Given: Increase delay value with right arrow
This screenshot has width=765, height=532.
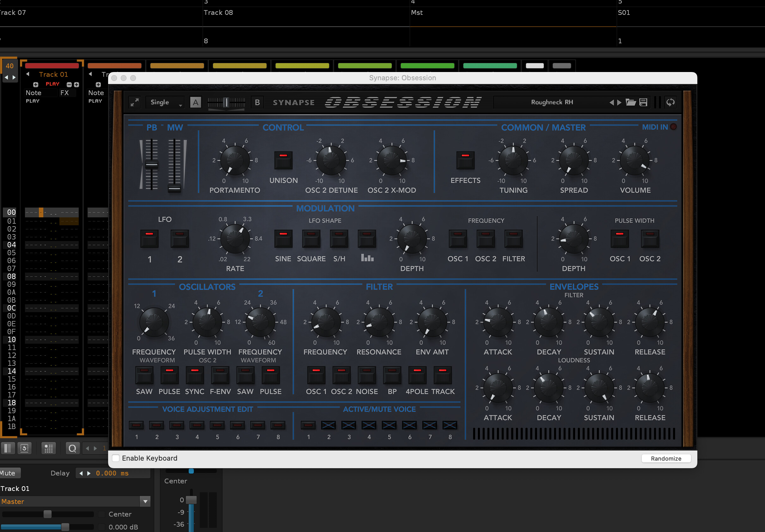Looking at the screenshot, I should point(89,473).
